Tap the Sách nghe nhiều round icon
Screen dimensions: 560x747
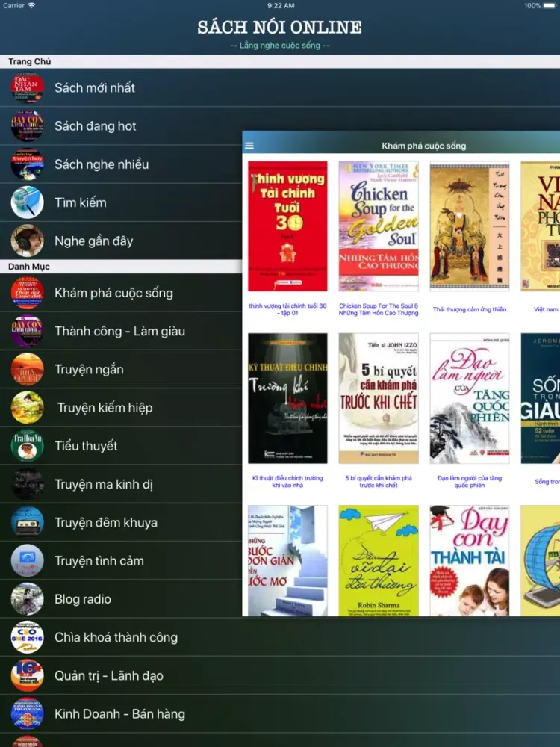coord(27,164)
